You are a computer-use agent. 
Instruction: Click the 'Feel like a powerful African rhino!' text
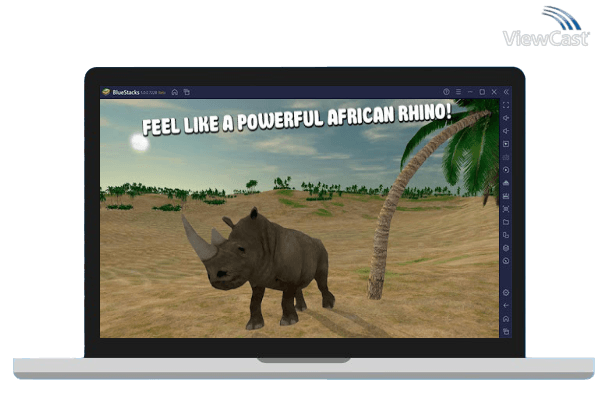(297, 119)
